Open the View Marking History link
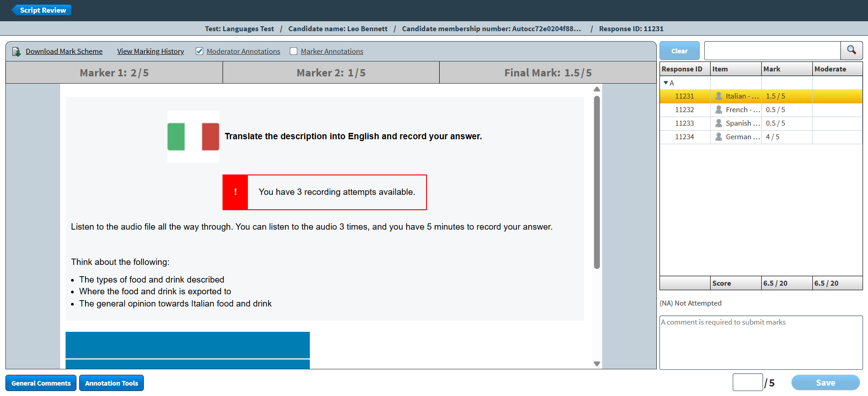 150,52
